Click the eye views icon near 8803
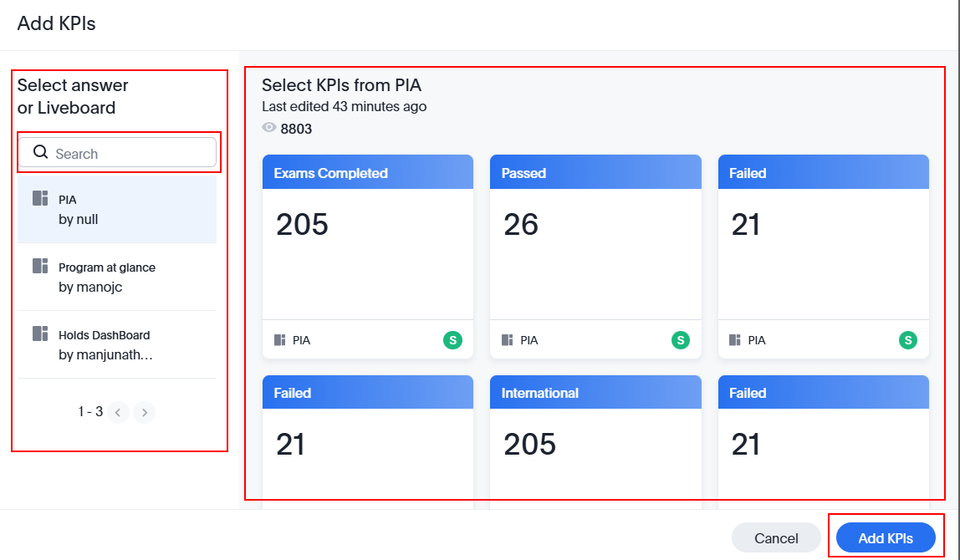Screen dimensions: 960x560 click(x=269, y=128)
